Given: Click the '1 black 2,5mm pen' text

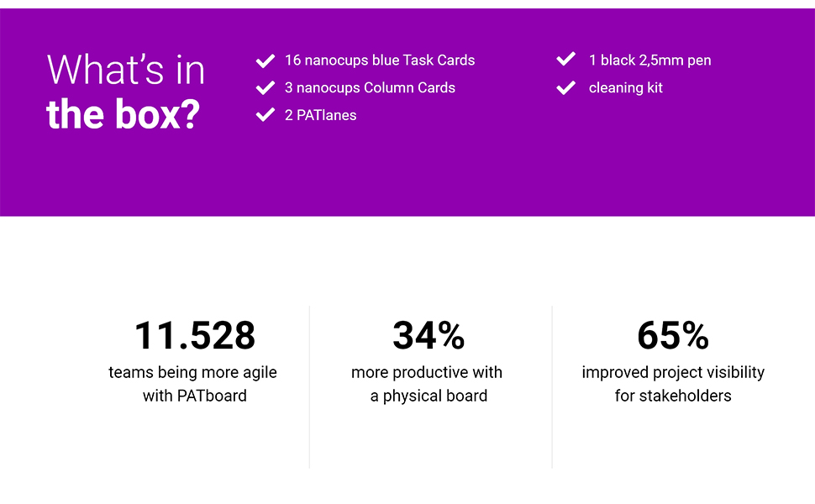Looking at the screenshot, I should click(649, 60).
